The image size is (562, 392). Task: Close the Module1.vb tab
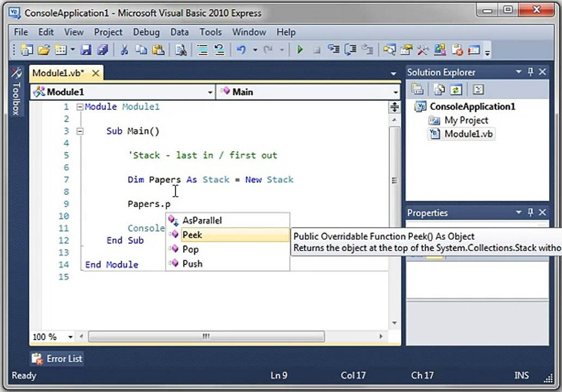tap(96, 73)
